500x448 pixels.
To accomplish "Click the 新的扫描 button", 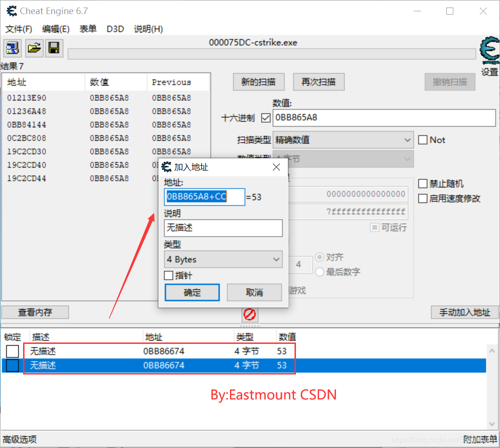I will (259, 82).
